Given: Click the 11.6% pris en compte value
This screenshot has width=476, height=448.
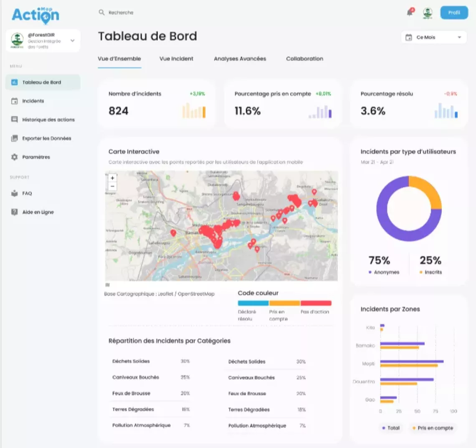Looking at the screenshot, I should (248, 111).
